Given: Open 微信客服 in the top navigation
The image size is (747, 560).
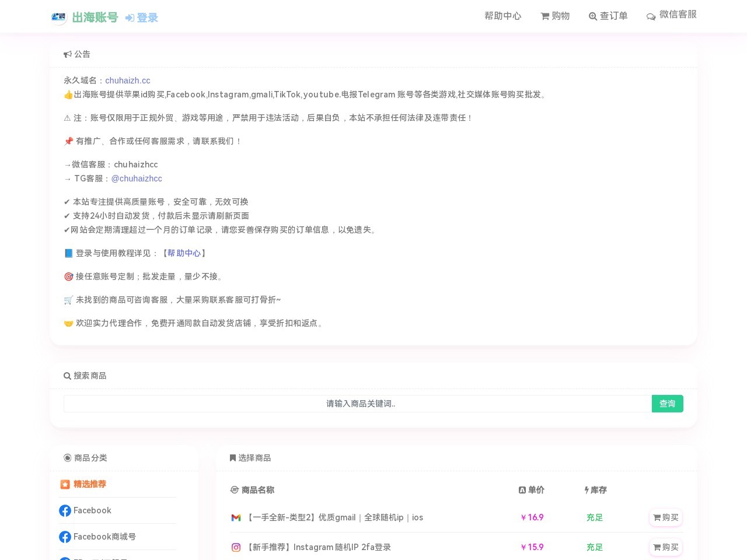Looking at the screenshot, I should pyautogui.click(x=672, y=15).
